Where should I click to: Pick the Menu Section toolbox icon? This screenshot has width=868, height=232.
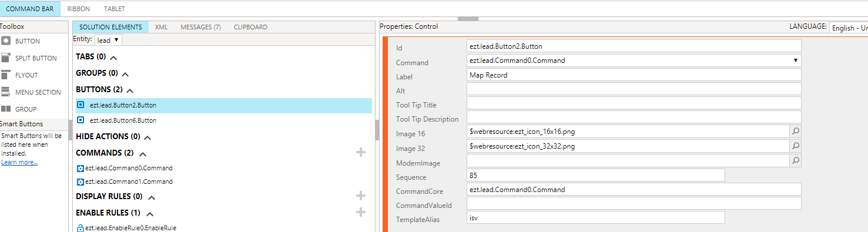click(x=6, y=92)
